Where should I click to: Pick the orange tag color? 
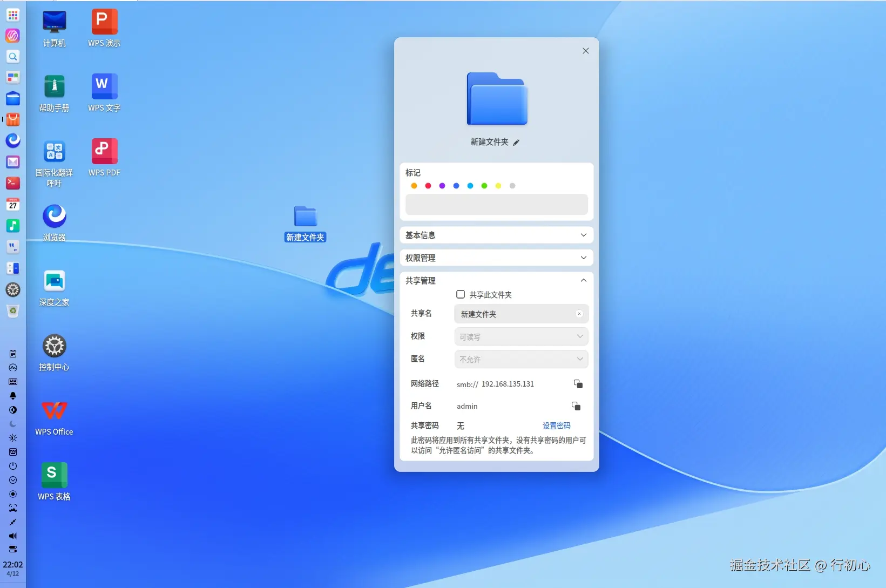click(414, 186)
